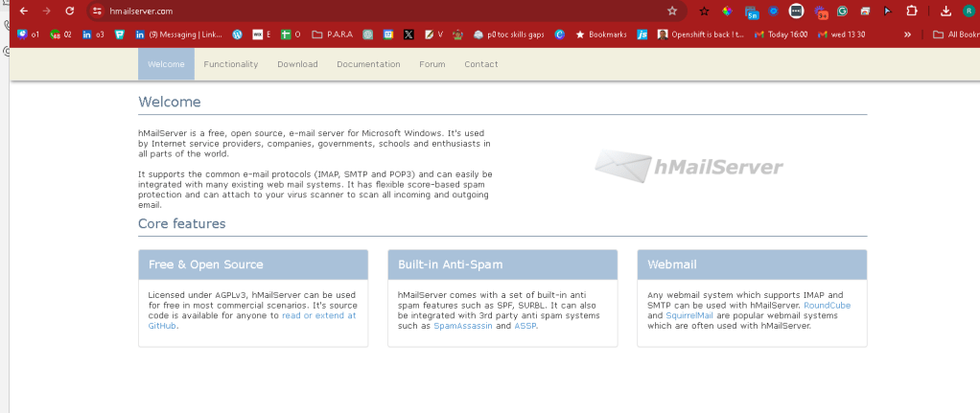This screenshot has width=980, height=413.
Task: Open the teal P icon bookmark
Action: [x=119, y=34]
